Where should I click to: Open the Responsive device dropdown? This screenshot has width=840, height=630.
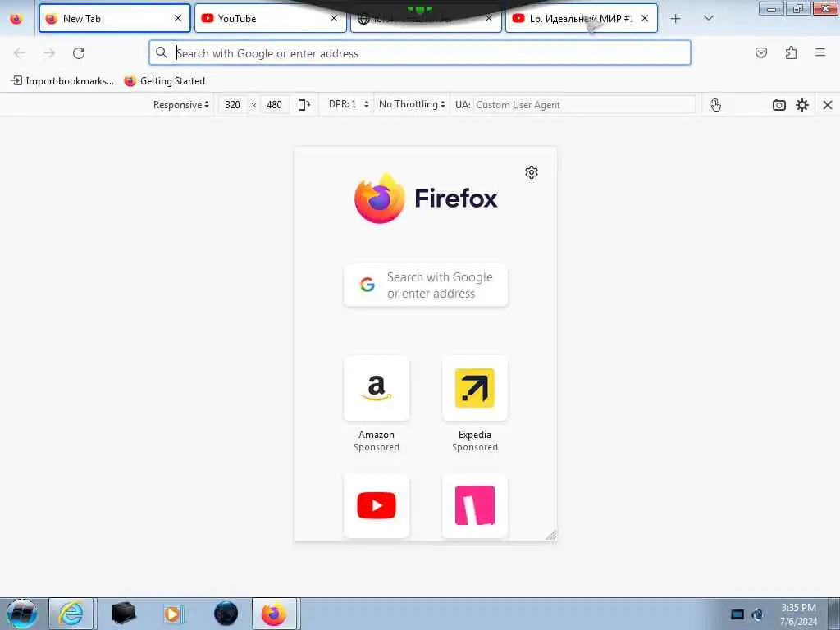[180, 105]
